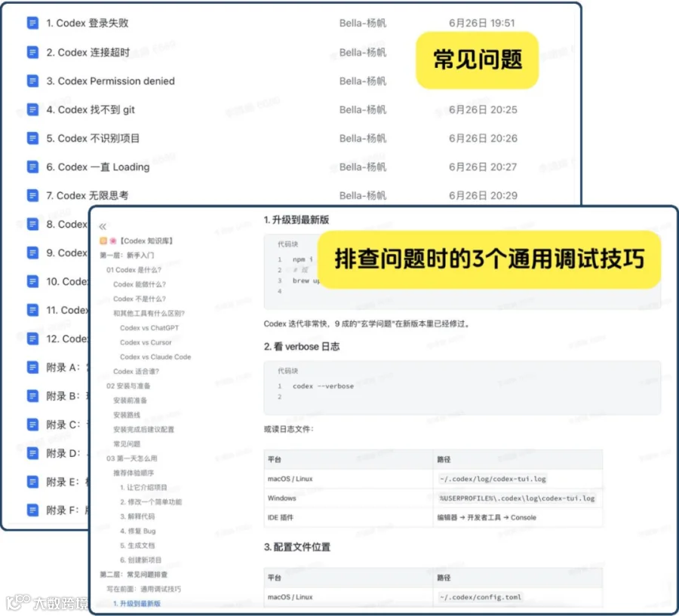Select 【Codex 知识库】 root in outline
This screenshot has height=616, width=679.
click(x=146, y=241)
